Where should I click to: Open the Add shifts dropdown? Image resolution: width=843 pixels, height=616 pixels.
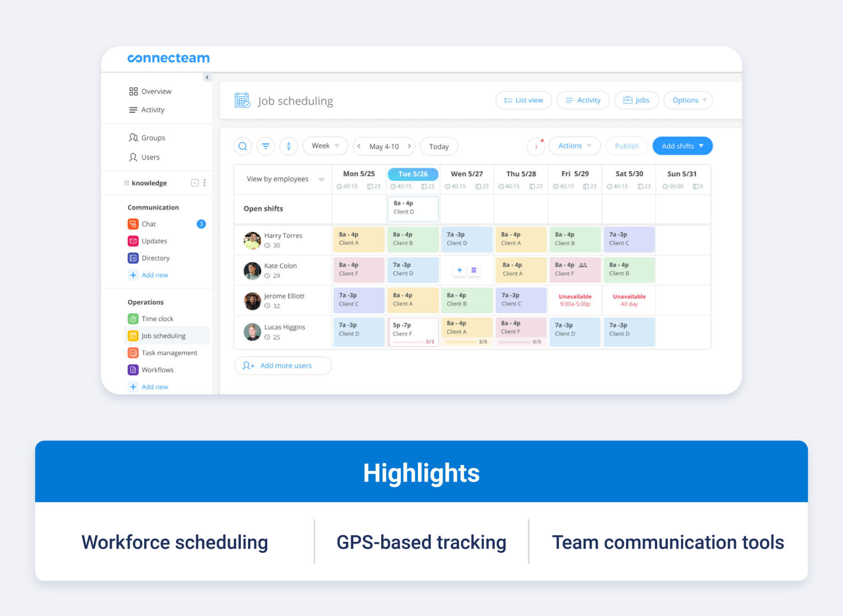point(682,146)
